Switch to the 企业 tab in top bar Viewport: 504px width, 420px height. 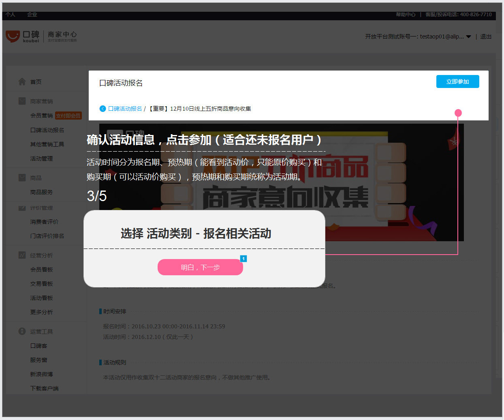[32, 15]
